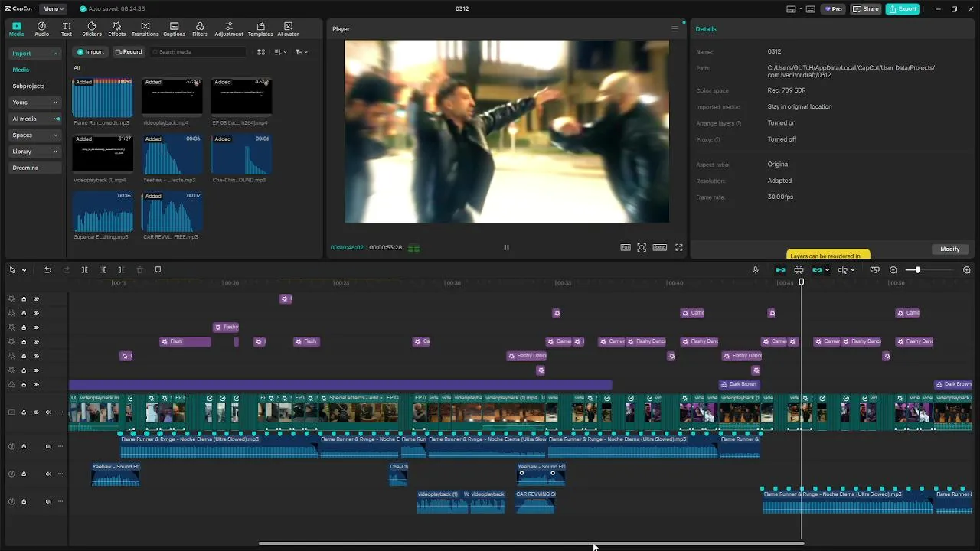Open the Captions panel
This screenshot has width=980, height=551.
174,29
